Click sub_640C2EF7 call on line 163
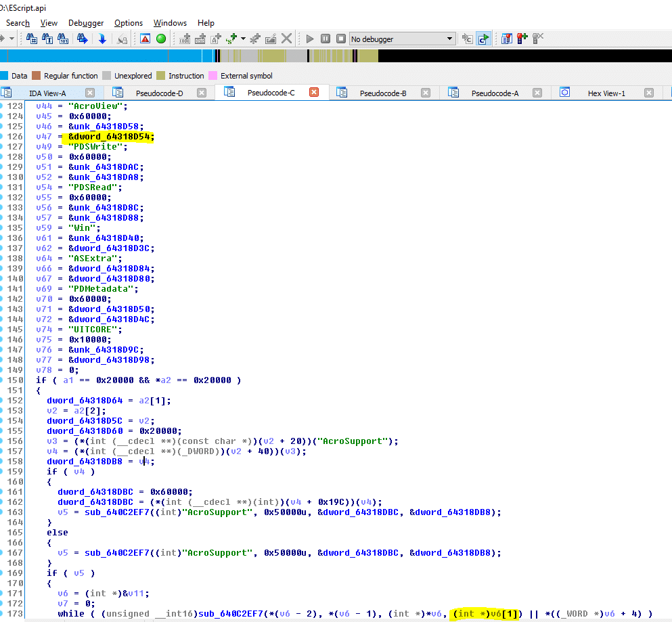This screenshot has width=672, height=622. [117, 512]
